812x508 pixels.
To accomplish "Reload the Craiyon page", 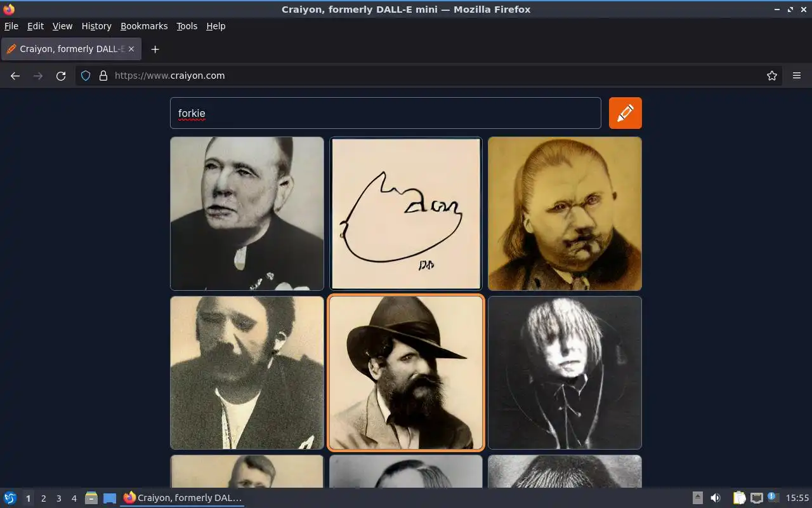I will (61, 76).
